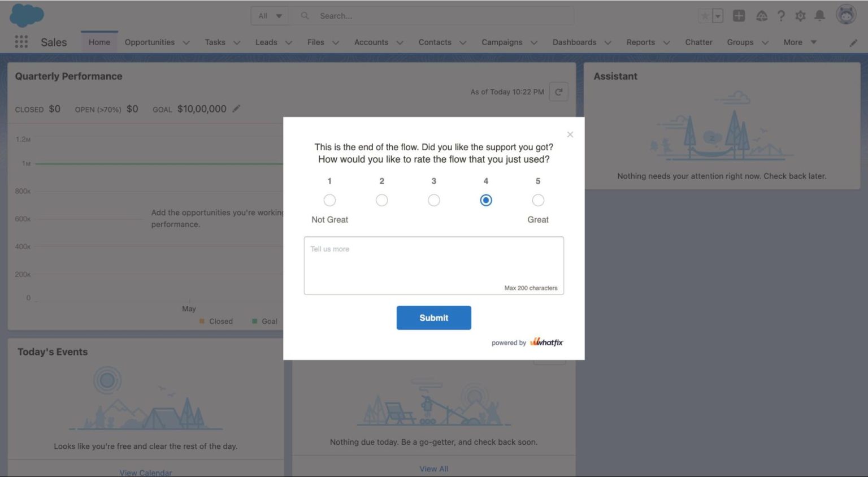
Task: View notifications via the bell icon
Action: click(819, 15)
